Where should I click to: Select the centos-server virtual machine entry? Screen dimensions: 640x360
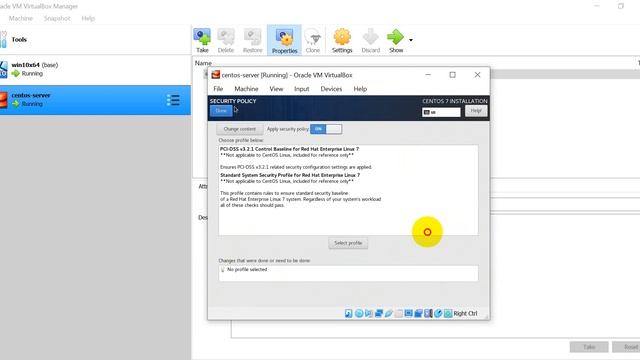click(95, 100)
